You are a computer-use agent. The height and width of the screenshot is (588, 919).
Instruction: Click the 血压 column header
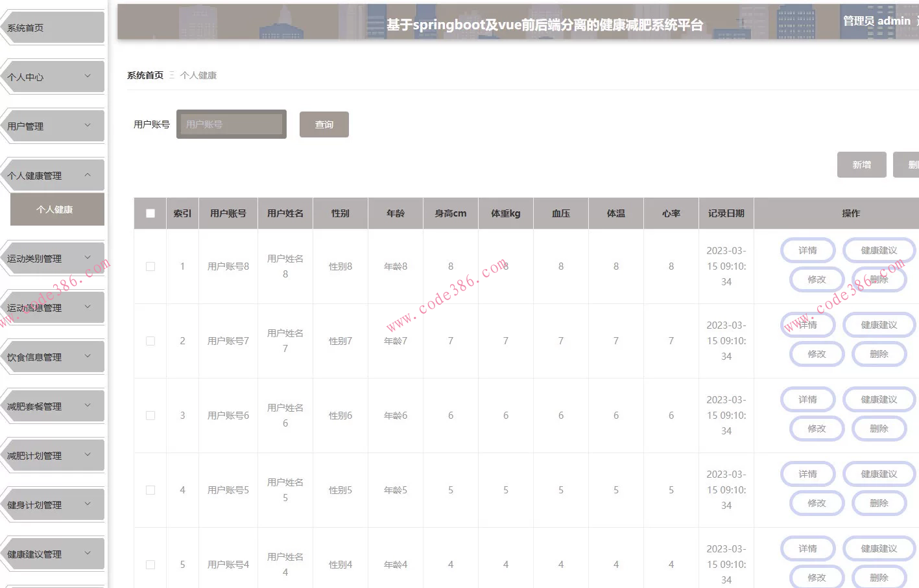(x=561, y=213)
